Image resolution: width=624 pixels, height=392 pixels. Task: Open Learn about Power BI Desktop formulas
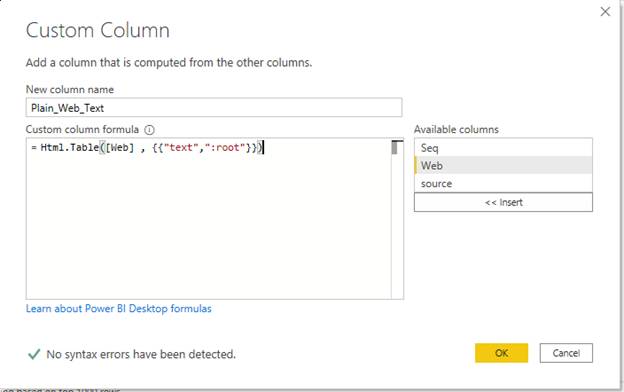click(119, 308)
